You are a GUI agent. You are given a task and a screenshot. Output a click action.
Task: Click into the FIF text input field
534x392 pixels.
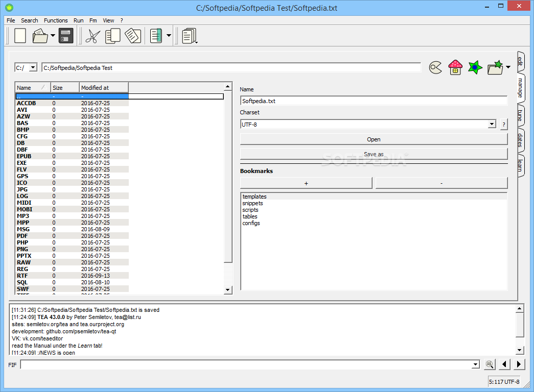click(246, 365)
